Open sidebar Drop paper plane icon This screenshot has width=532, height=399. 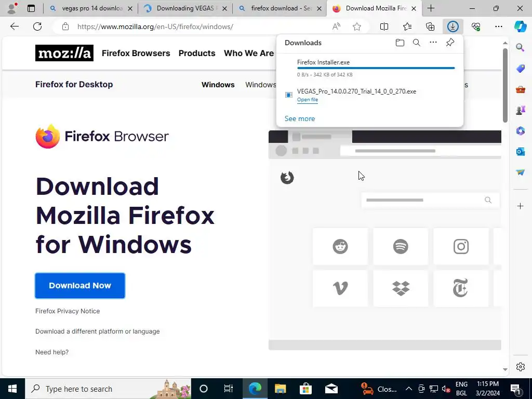coord(520,172)
